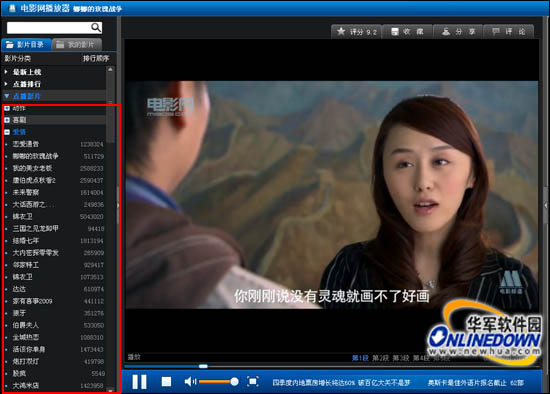Click the search magnifier icon
The image size is (550, 394).
[x=96, y=27]
